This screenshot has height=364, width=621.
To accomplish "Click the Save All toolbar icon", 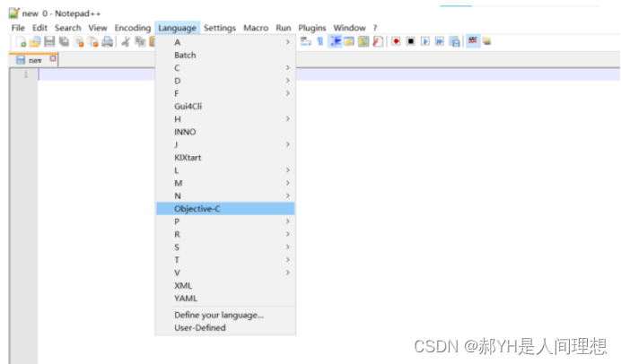I will tap(64, 41).
